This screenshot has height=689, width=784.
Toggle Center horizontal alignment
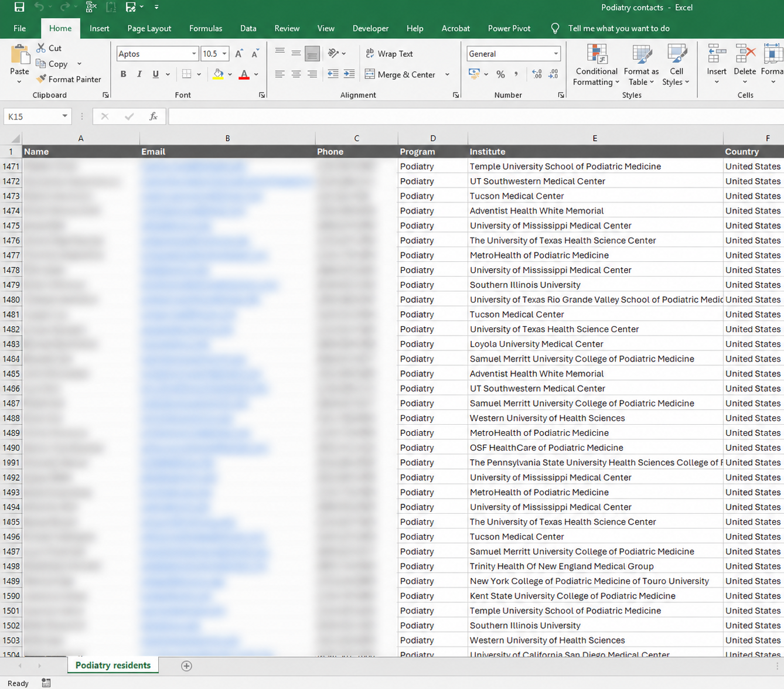tap(296, 74)
